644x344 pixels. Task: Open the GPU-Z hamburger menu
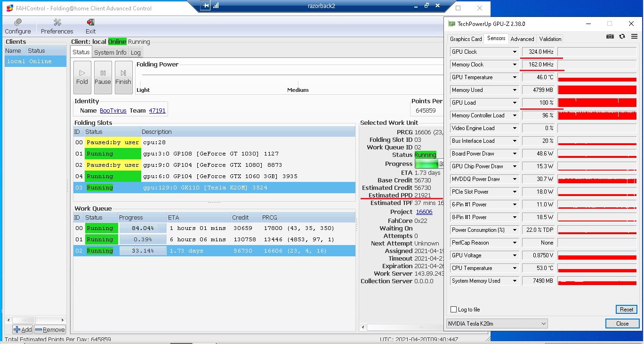click(634, 36)
